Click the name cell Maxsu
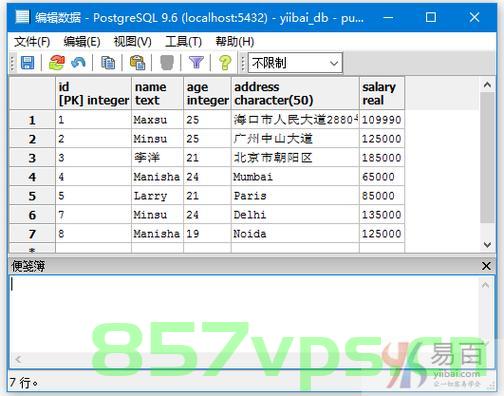Screen dimensions: 504x396 point(157,120)
